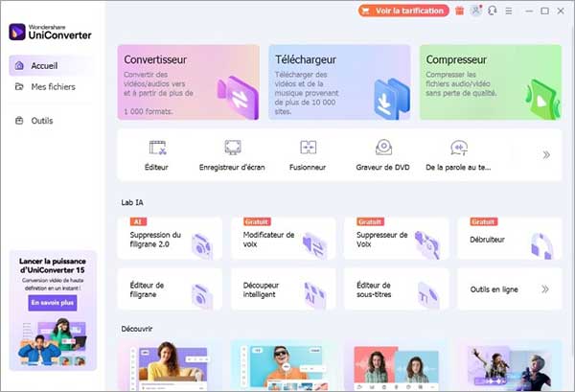This screenshot has width=575, height=392.
Task: Open the UniConverter 15 promo illustration
Action: click(53, 342)
